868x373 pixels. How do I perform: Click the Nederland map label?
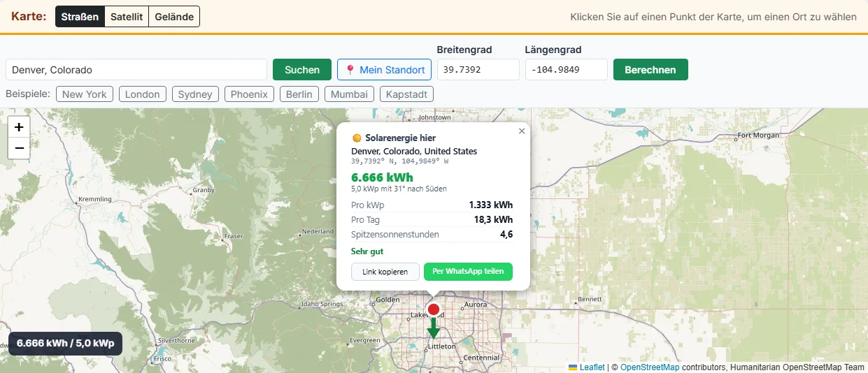tap(318, 231)
